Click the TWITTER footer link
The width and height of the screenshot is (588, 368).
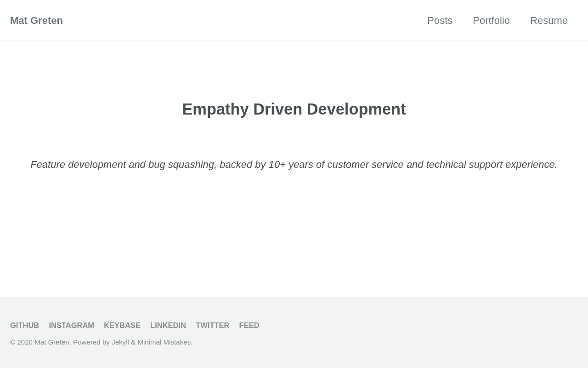tap(212, 325)
